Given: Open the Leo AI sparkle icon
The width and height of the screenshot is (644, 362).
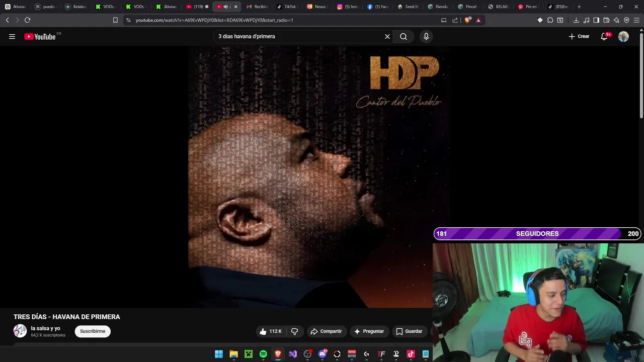Looking at the screenshot, I should pos(616,20).
